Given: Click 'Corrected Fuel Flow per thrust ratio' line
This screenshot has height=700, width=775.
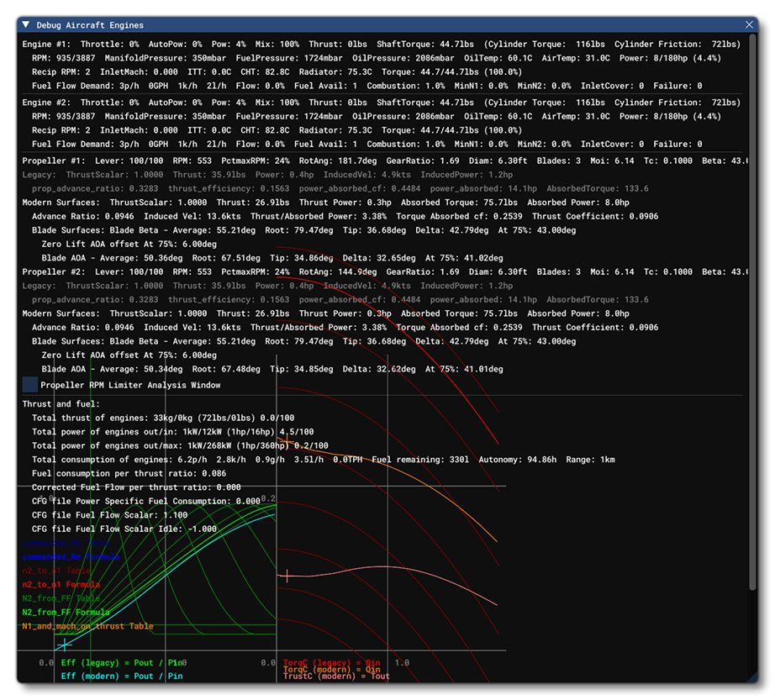Looking at the screenshot, I should [x=136, y=487].
